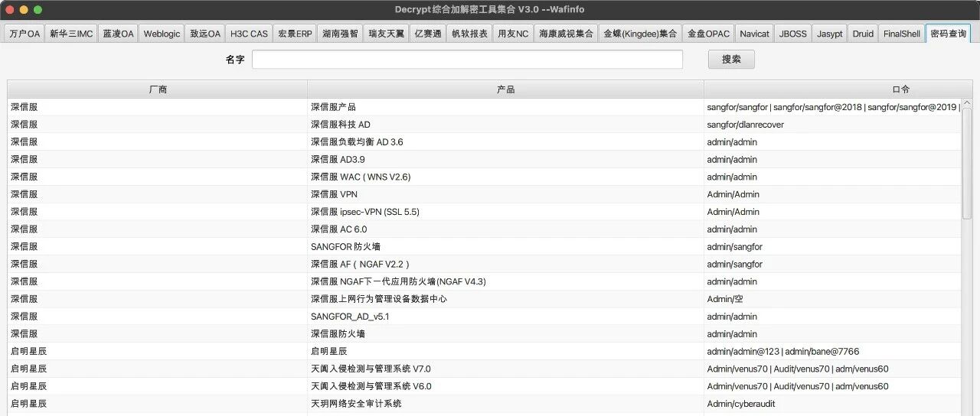Select the 深信服 VPN cell

[x=506, y=194]
